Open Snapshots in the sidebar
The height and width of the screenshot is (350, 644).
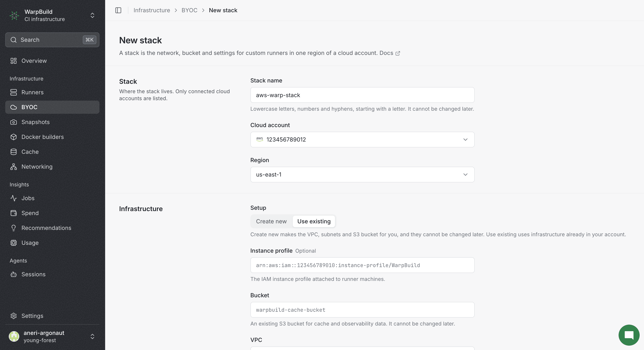(x=52, y=122)
